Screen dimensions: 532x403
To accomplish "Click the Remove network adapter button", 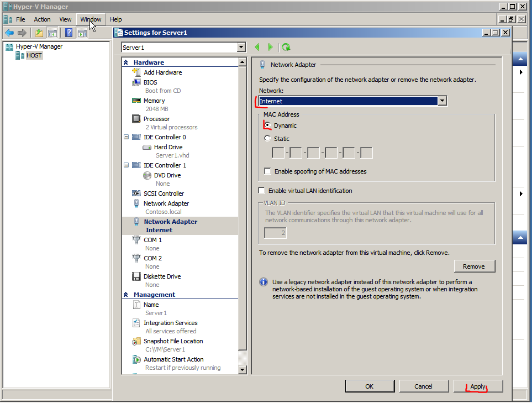I will tap(474, 266).
